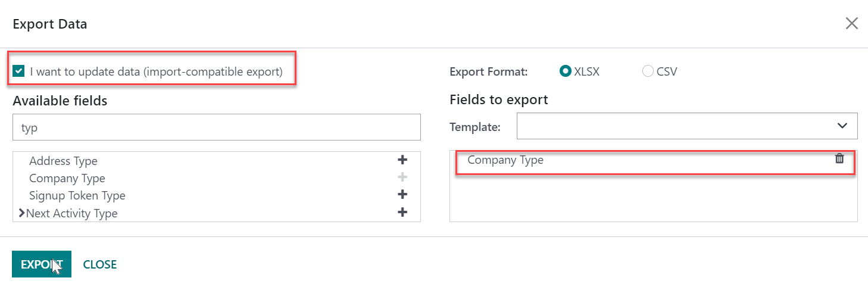
Task: Click the import-compatible export label text
Action: tap(156, 72)
